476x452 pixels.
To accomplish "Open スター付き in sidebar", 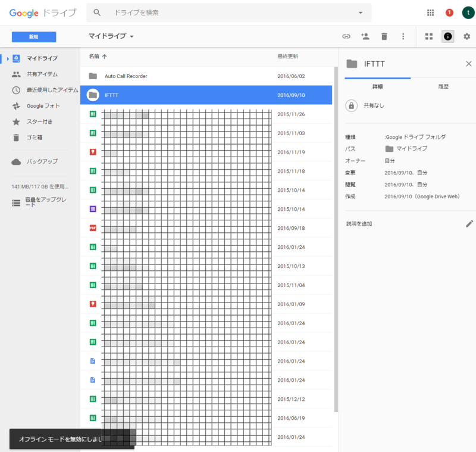I will point(39,121).
